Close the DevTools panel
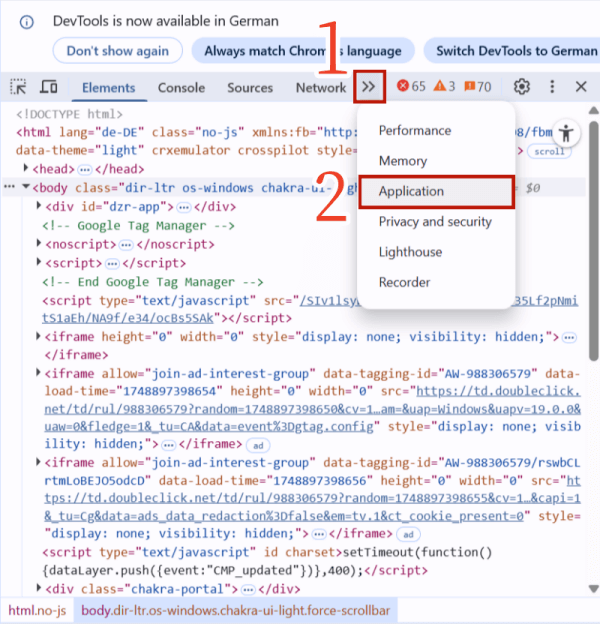This screenshot has width=600, height=624. point(581,86)
